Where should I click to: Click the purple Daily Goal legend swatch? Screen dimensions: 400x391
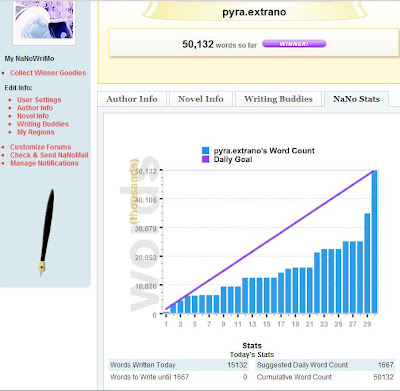tap(206, 159)
